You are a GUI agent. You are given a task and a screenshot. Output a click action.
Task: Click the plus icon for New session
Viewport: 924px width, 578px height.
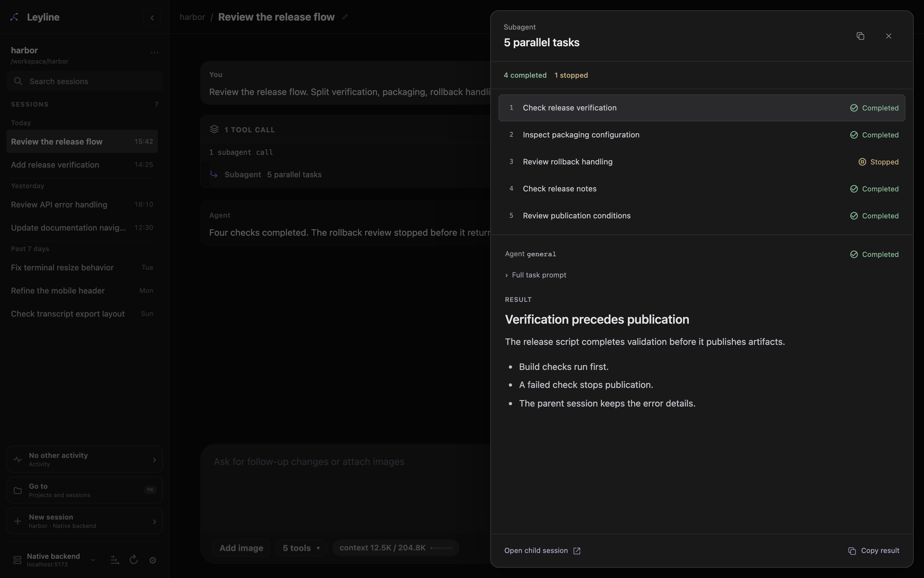tap(18, 521)
